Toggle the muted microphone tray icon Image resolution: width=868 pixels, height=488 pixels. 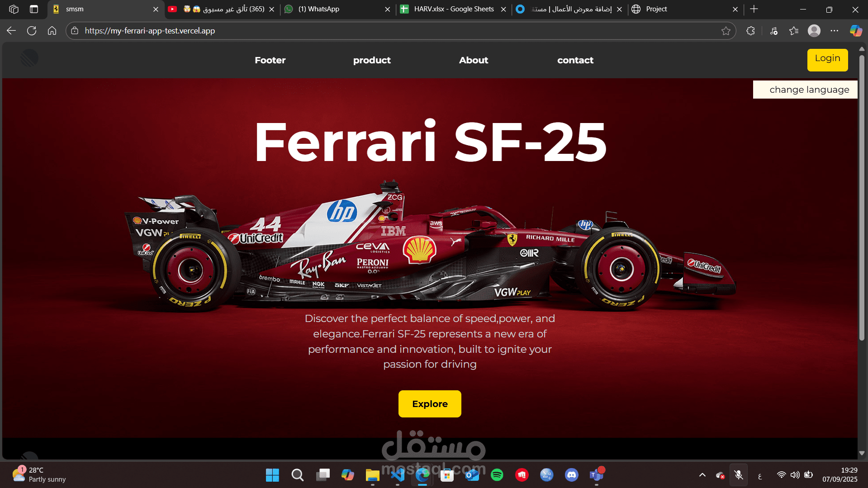tap(739, 475)
